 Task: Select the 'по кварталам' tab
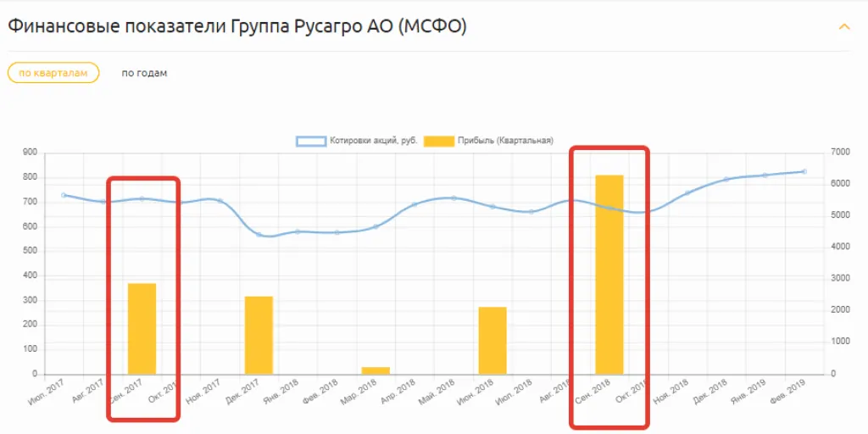click(x=53, y=73)
